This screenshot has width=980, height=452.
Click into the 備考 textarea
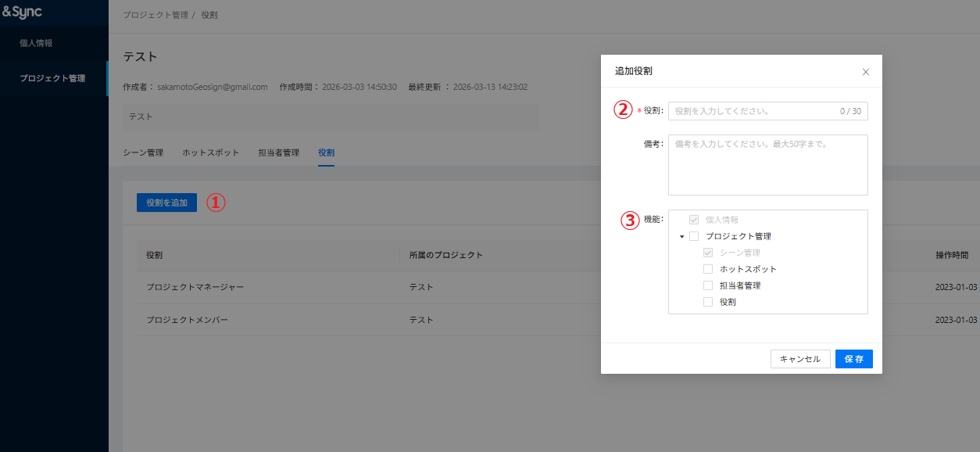(767, 164)
